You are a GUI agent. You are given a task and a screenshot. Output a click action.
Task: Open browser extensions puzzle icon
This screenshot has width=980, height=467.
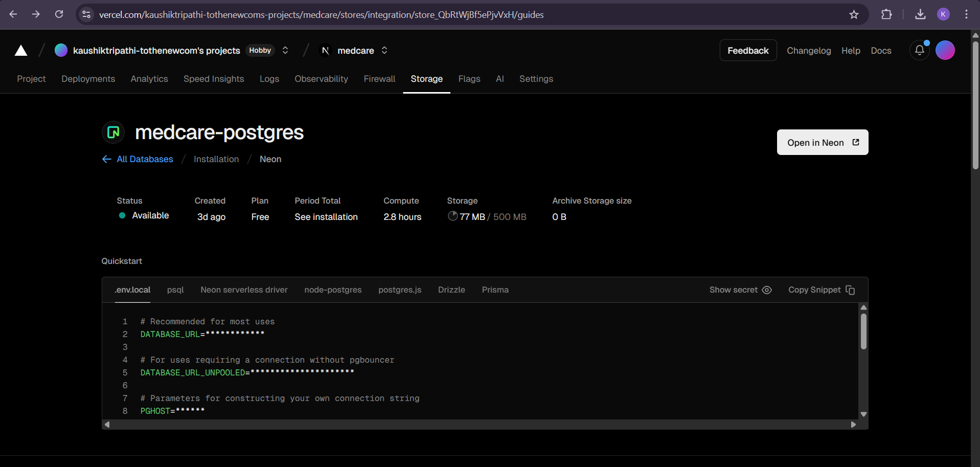tap(886, 14)
